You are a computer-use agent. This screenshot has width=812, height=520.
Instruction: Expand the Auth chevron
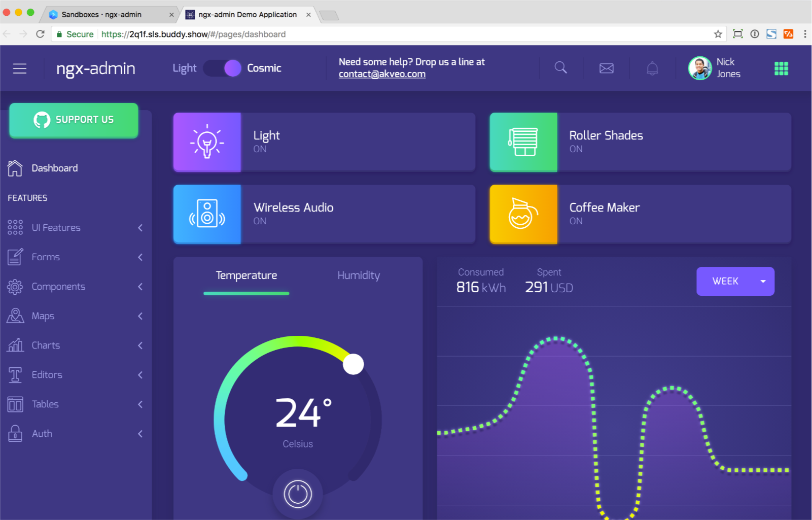point(140,434)
